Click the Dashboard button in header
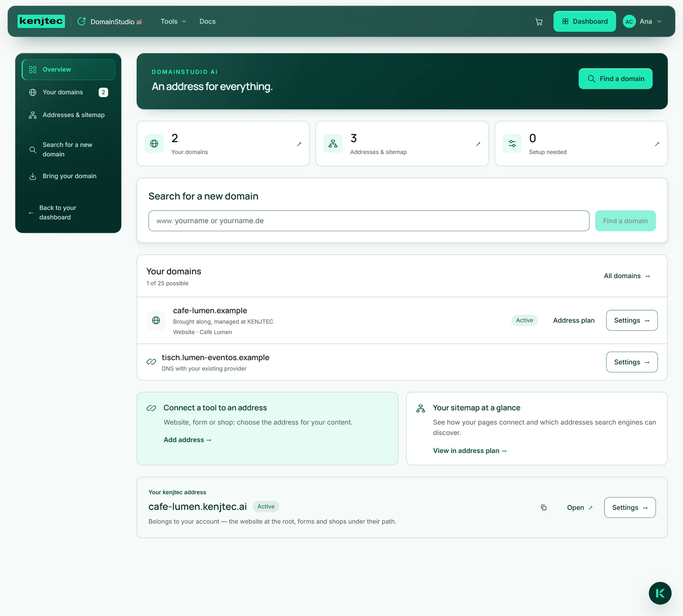The width and height of the screenshot is (683, 616). point(584,21)
